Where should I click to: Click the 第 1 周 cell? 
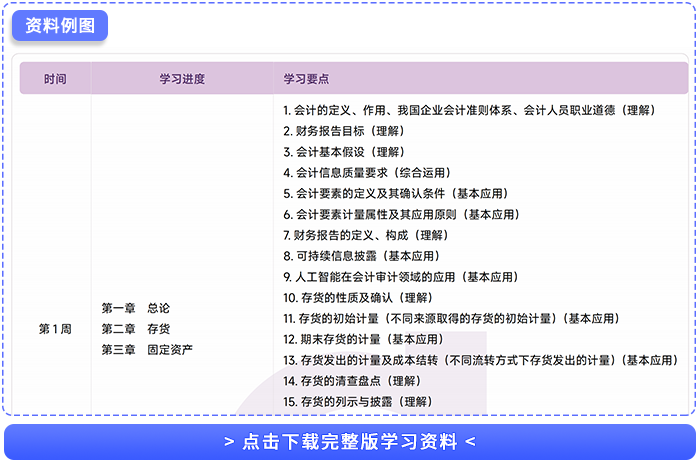55,329
